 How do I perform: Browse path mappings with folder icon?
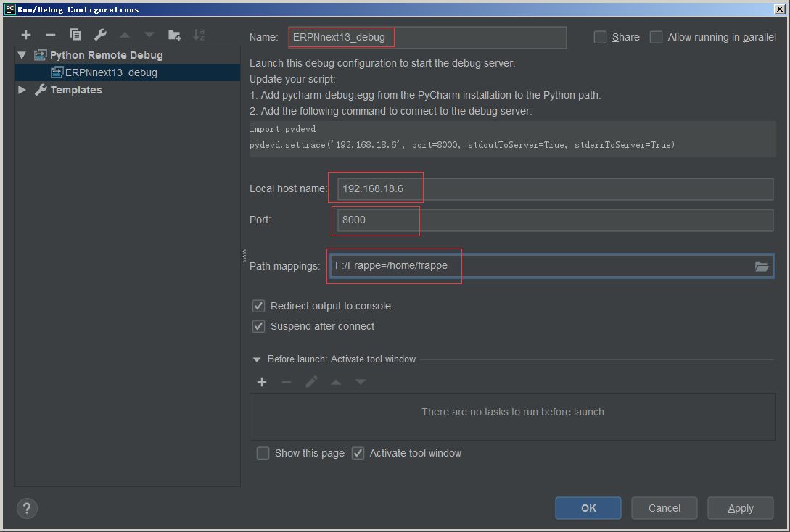pyautogui.click(x=761, y=266)
